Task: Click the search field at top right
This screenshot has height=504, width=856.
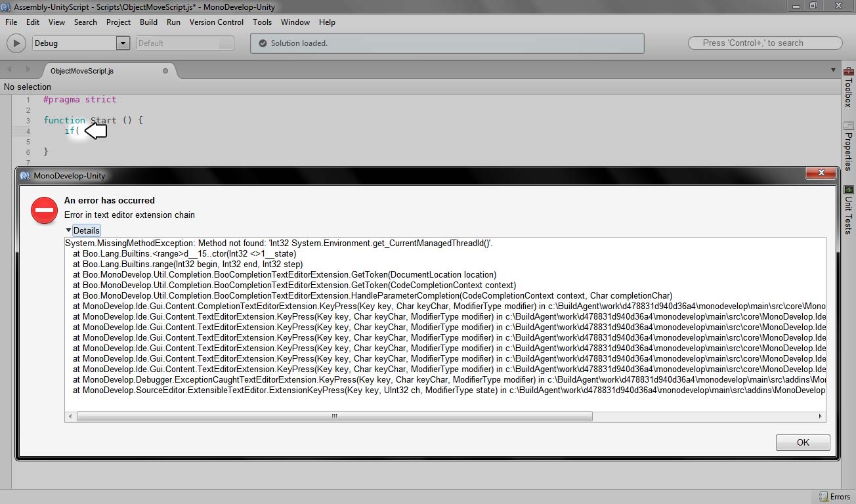Action: [x=765, y=42]
